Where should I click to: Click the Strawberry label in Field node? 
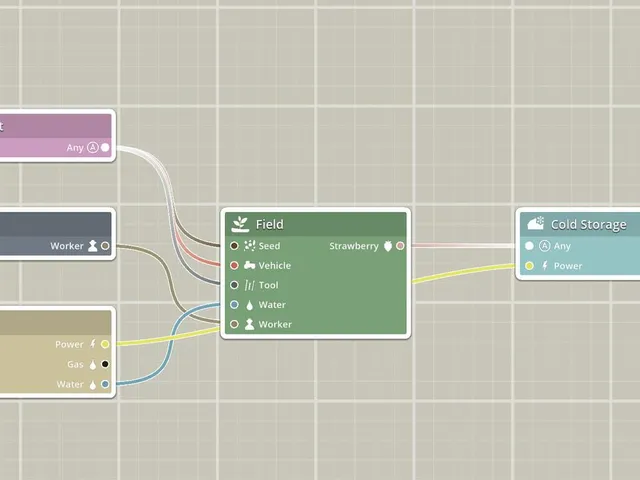(x=354, y=247)
